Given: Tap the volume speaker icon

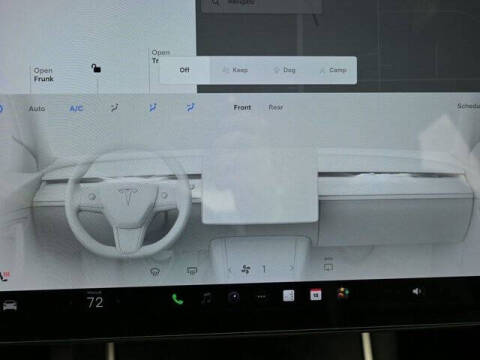Looking at the screenshot, I should pos(417,292).
